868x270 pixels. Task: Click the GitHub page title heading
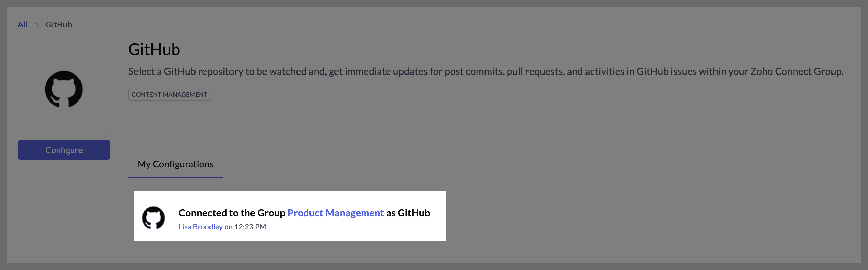point(154,50)
